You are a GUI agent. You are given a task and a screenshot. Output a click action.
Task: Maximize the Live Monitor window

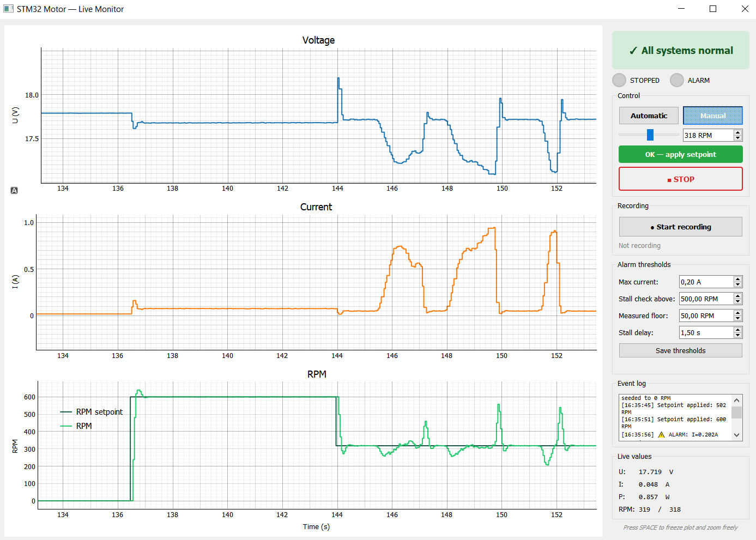coord(713,9)
